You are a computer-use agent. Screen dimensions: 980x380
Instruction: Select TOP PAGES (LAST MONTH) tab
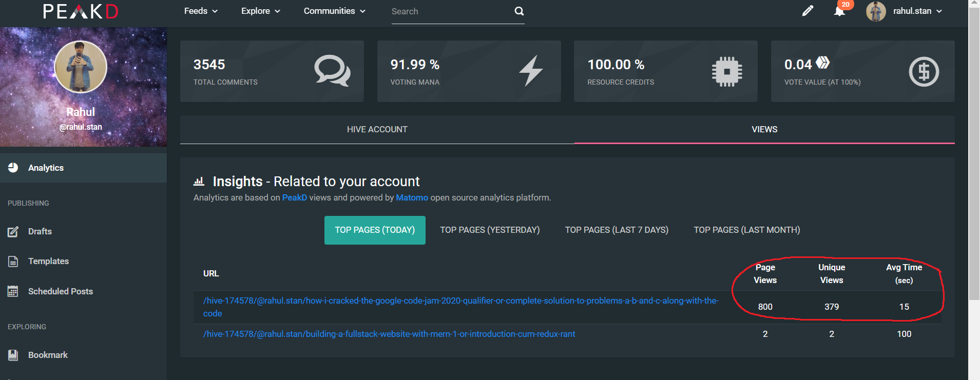click(x=747, y=230)
